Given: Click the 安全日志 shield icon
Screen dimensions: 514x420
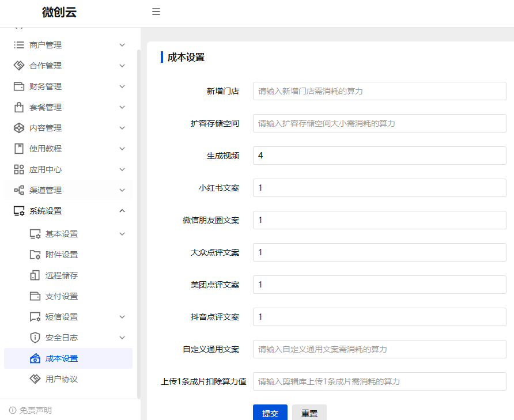Looking at the screenshot, I should coord(35,338).
